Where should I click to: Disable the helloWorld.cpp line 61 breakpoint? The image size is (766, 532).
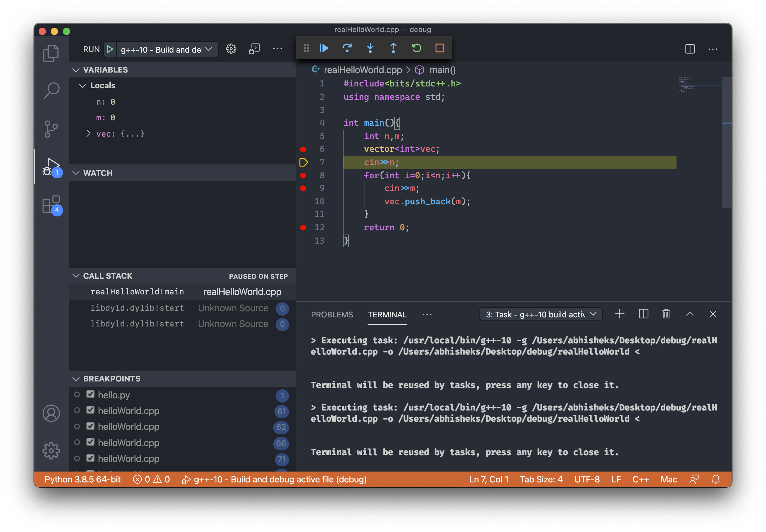coord(90,410)
